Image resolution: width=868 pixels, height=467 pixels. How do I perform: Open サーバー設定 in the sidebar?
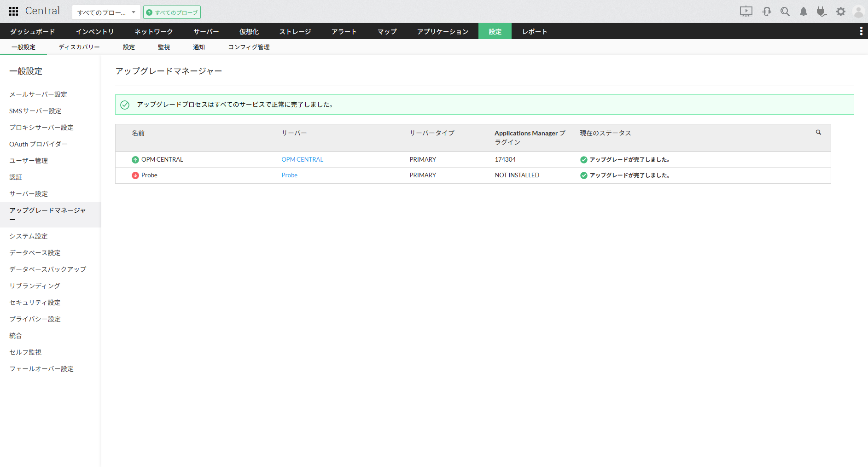(29, 194)
